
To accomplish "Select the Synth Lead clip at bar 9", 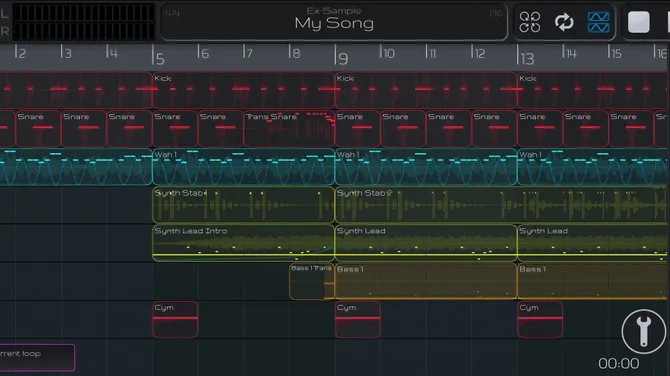I will pyautogui.click(x=426, y=243).
